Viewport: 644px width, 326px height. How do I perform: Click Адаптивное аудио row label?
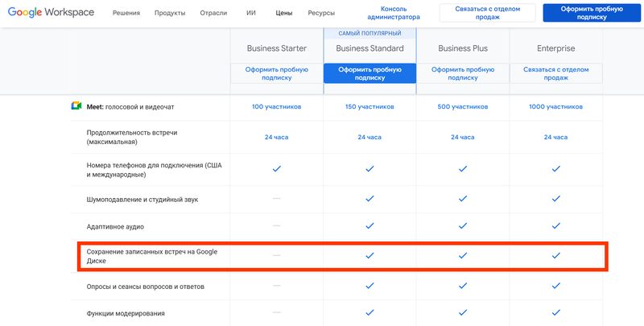[x=115, y=226]
